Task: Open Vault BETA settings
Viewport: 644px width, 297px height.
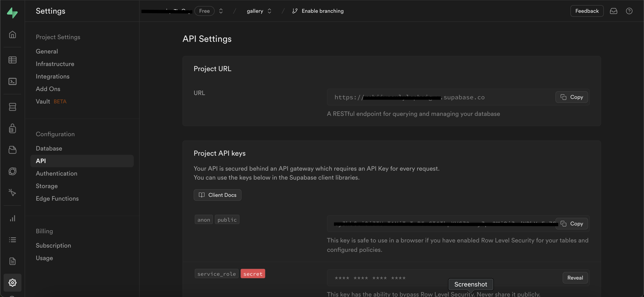Action: coord(51,101)
